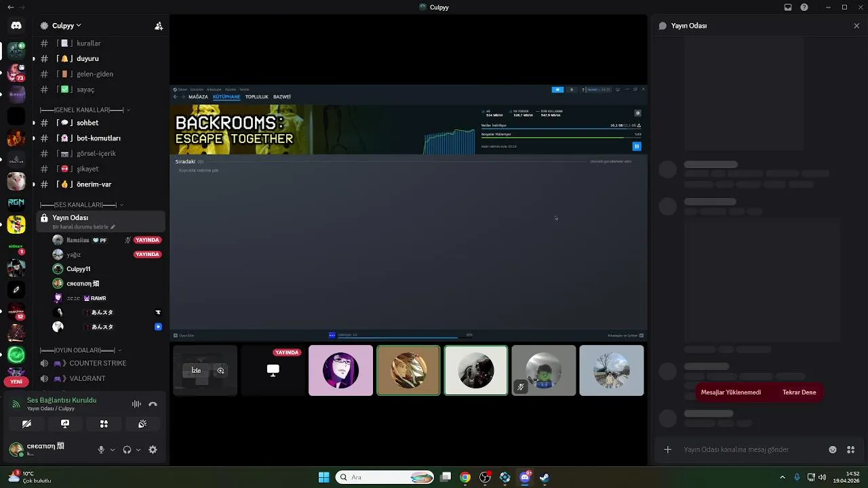Click 'Bir kanal durumu belirle' status link
This screenshot has height=488, width=868.
point(84,227)
